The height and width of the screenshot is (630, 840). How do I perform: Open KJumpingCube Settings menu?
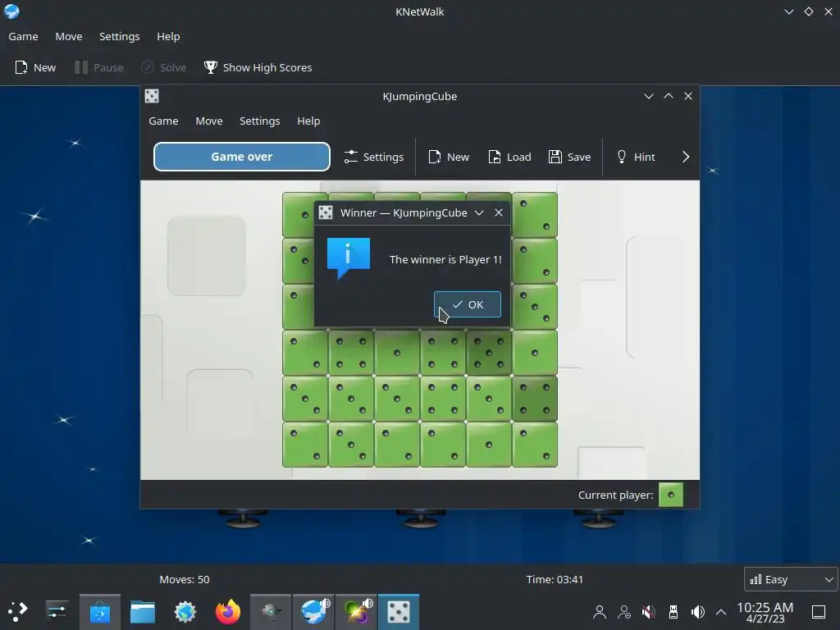point(260,121)
